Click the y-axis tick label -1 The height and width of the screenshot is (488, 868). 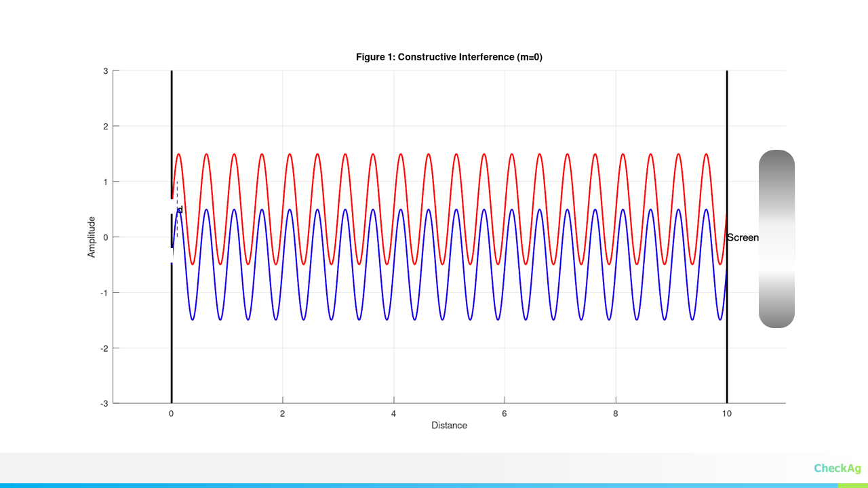coord(104,293)
